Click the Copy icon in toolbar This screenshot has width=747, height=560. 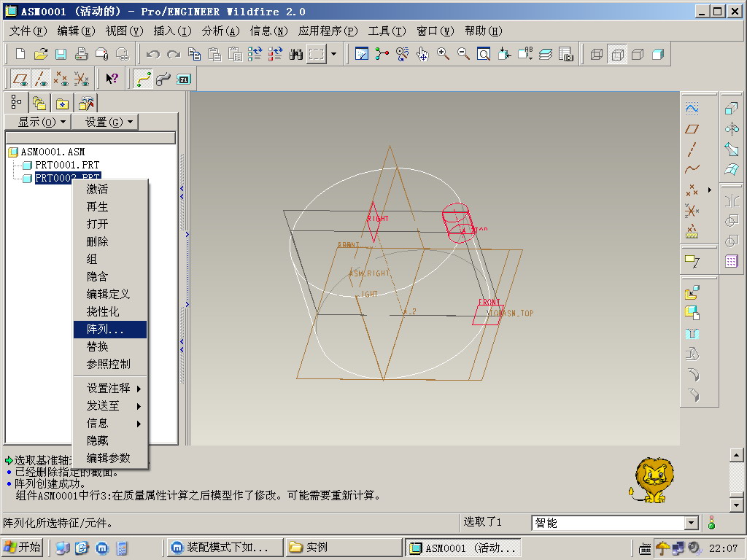point(194,54)
